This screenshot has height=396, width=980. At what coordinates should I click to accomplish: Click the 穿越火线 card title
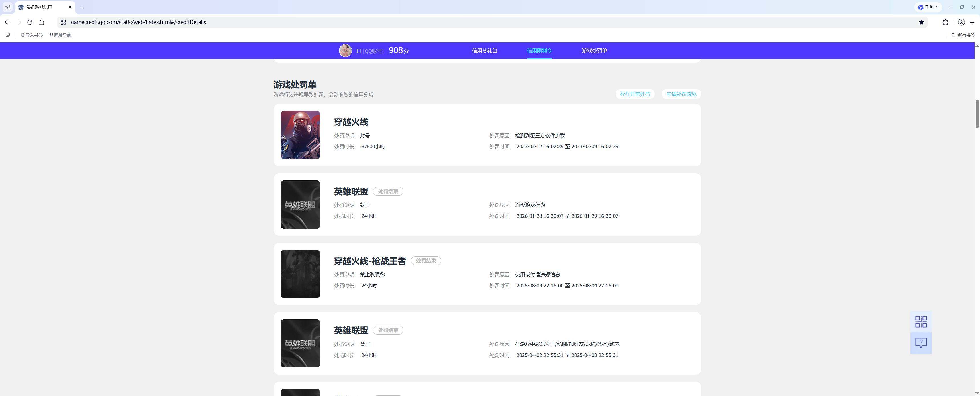[351, 122]
